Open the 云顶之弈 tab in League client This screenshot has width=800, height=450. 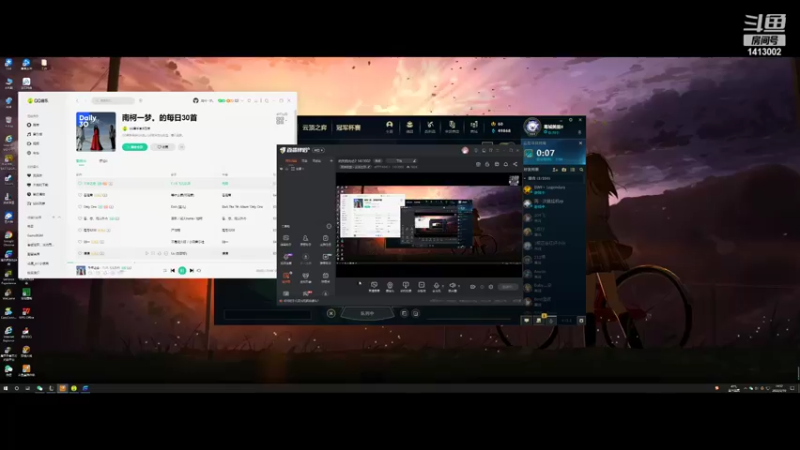pos(314,128)
